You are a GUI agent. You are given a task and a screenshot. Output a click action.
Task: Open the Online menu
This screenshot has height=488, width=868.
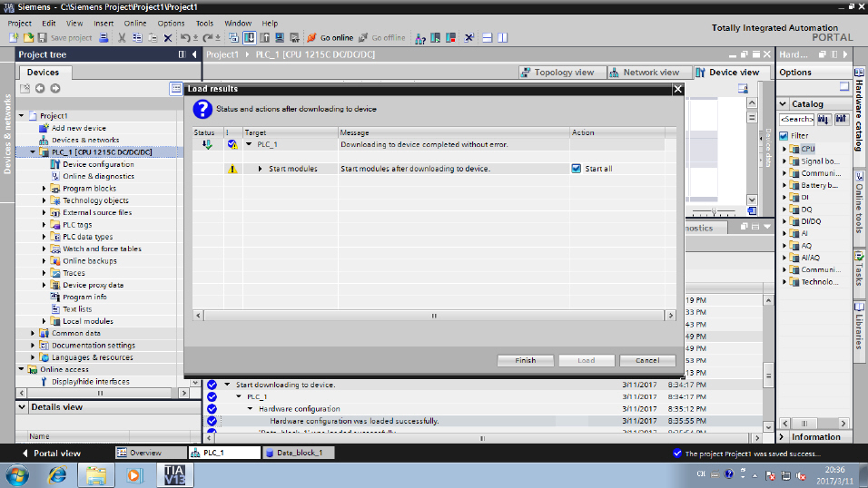pos(135,24)
